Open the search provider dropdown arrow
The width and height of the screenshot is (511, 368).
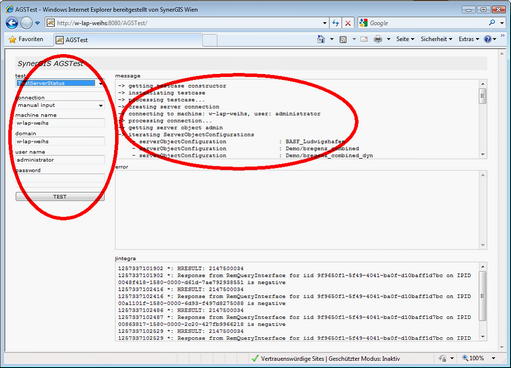(502, 23)
